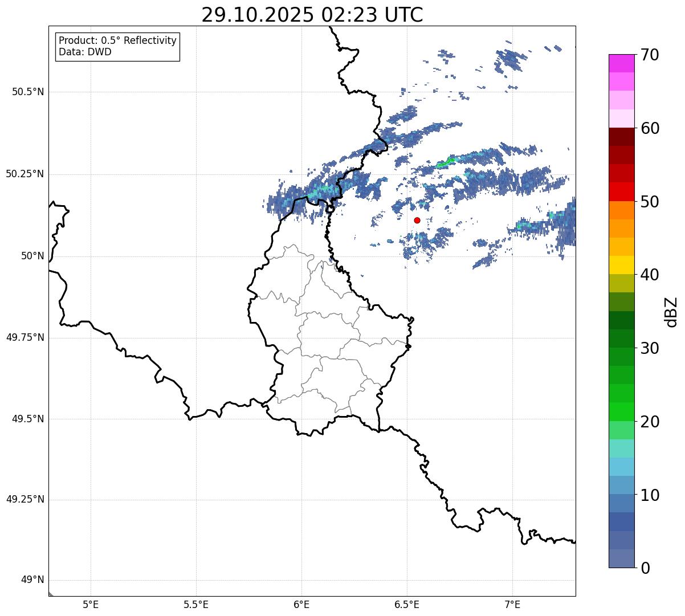Click the title '29.10.2025 02:23 UTC'
Image resolution: width=685 pixels, height=616 pixels.
(x=312, y=15)
